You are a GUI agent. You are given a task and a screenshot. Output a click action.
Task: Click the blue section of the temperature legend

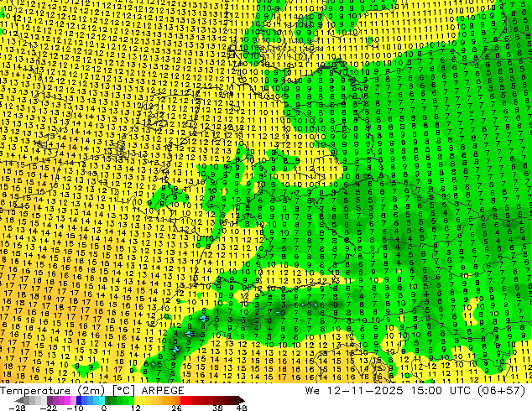(x=91, y=400)
